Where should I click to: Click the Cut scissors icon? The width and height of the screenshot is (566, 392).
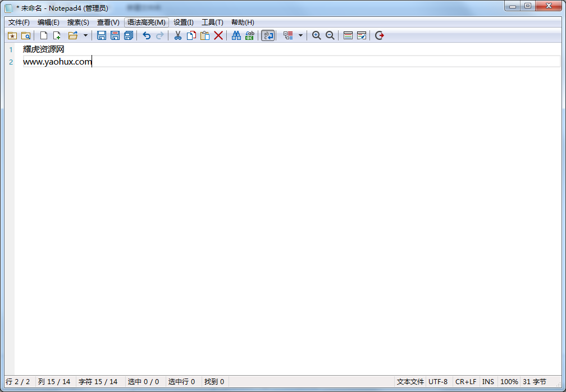[x=177, y=35]
